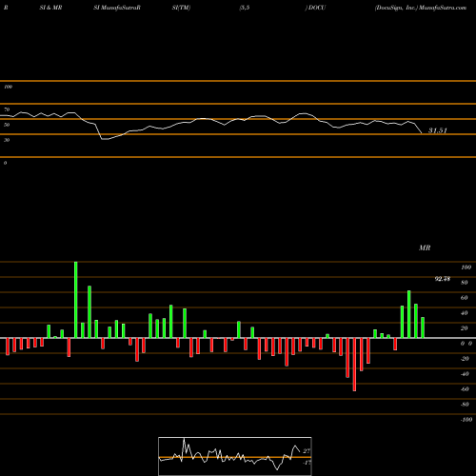Click the MR panel title label
476x476 pixels.
click(425, 248)
